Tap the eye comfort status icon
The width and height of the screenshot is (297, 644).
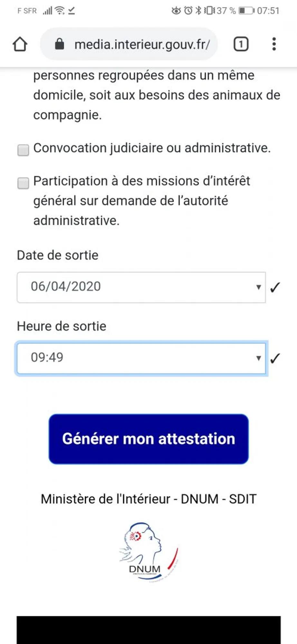click(x=176, y=11)
